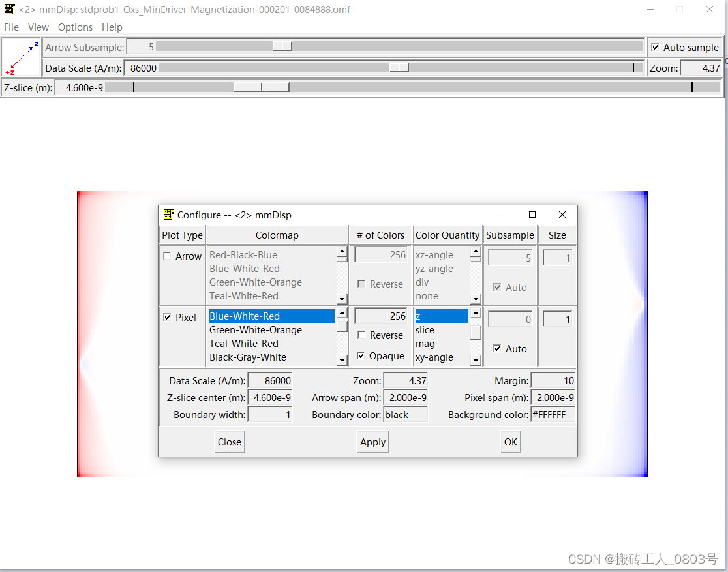Uncheck Auto sample in main window

[655, 47]
